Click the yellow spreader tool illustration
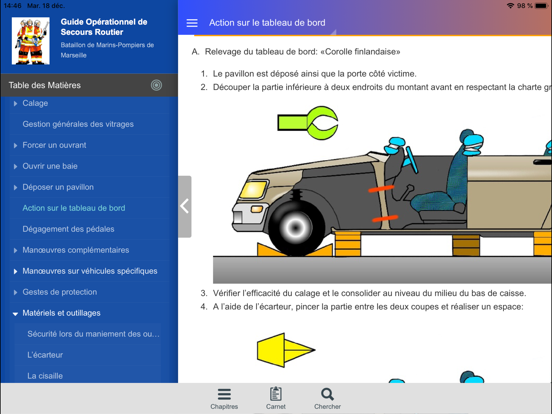Screen dimensions: 552x414 coord(286,350)
